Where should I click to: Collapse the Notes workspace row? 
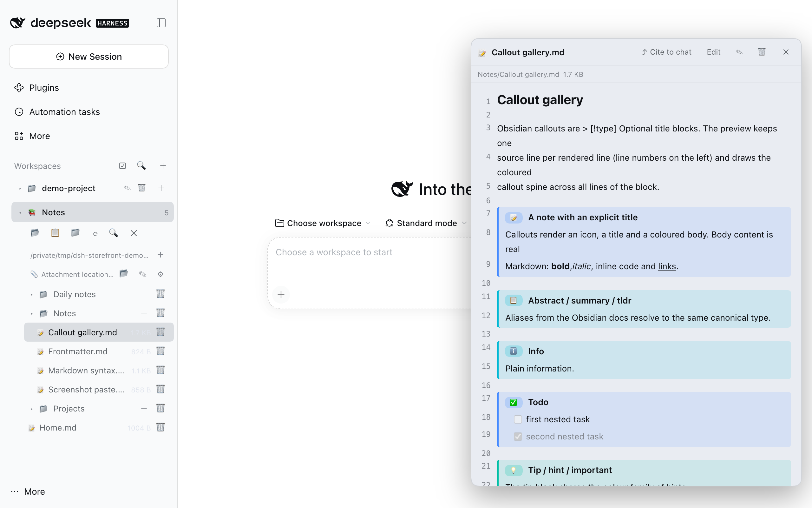[20, 213]
